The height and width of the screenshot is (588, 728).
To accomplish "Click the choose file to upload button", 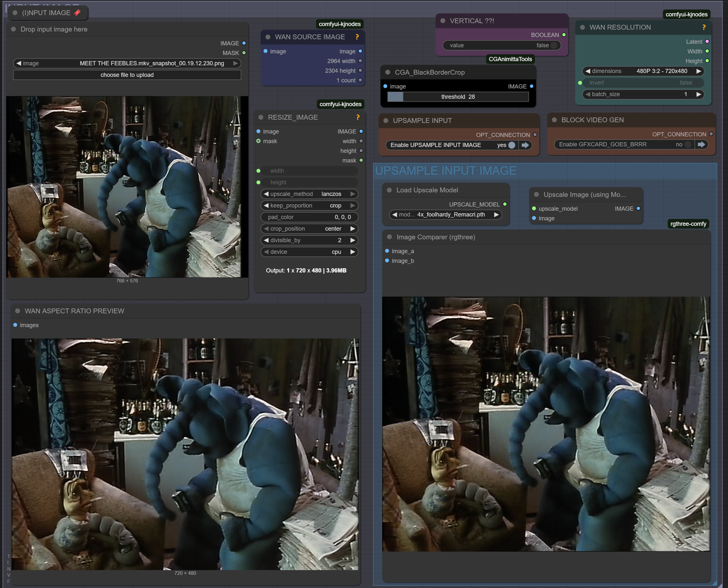I will click(127, 75).
